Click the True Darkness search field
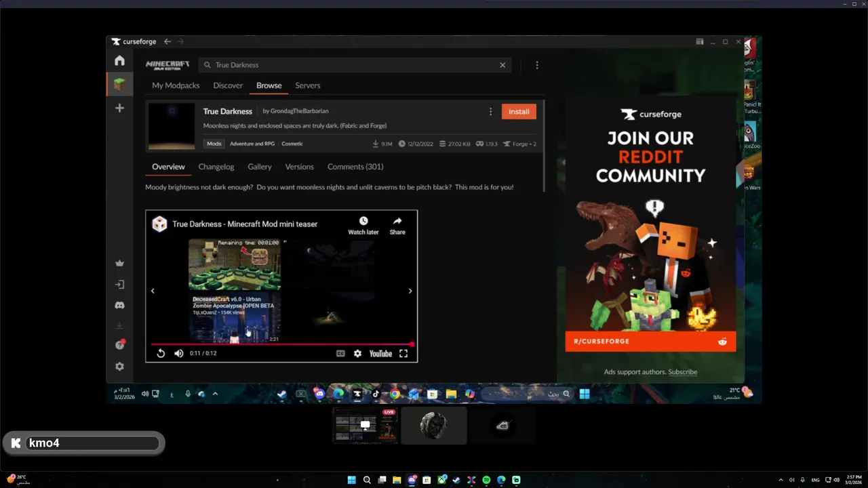868x488 pixels. [x=356, y=65]
